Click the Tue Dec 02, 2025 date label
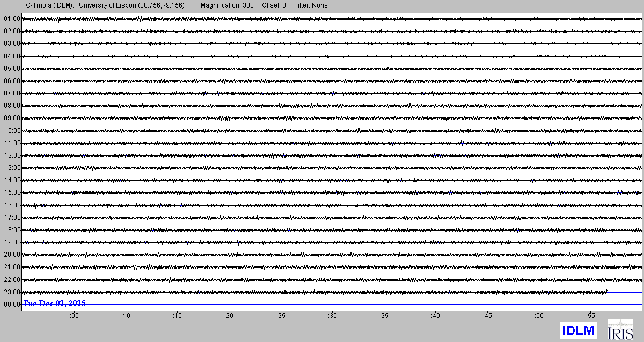This screenshot has height=342, width=644. tap(54, 303)
